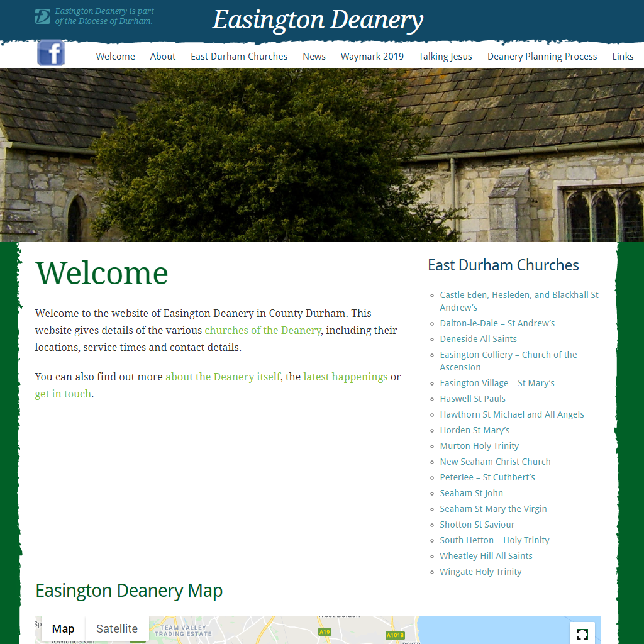The width and height of the screenshot is (644, 644).
Task: Click the East Durham Churches sidebar heading
Action: [503, 265]
